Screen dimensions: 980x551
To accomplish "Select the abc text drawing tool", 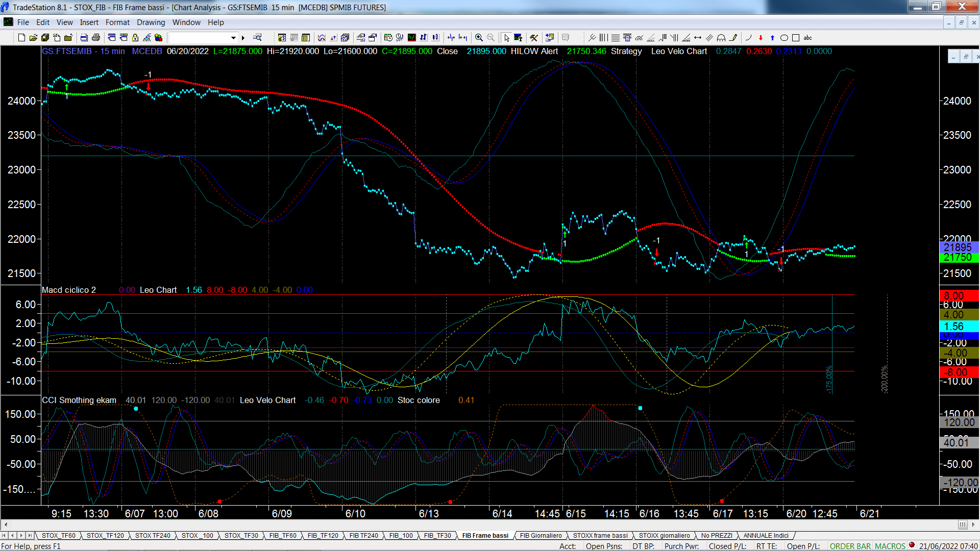I will tap(807, 38).
